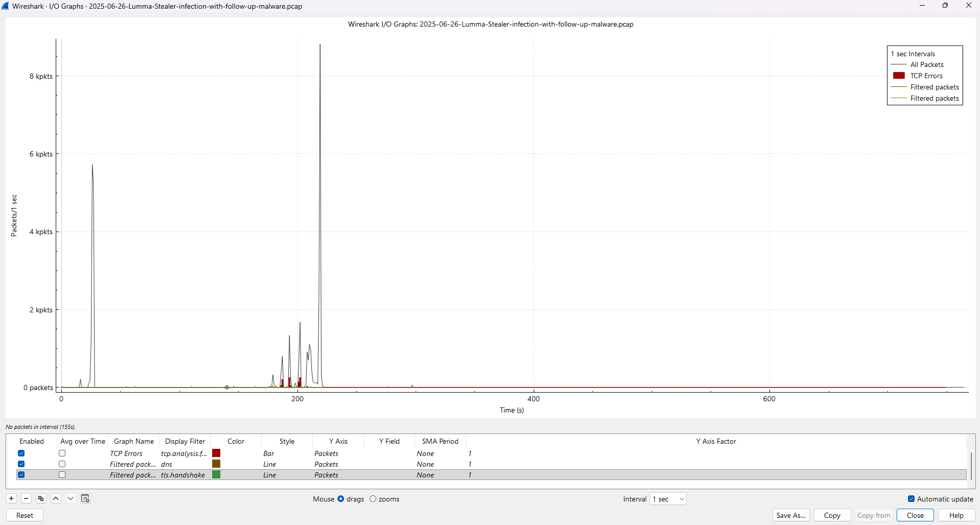980x525 pixels.
Task: Click the dns graph brown color swatch
Action: point(216,464)
